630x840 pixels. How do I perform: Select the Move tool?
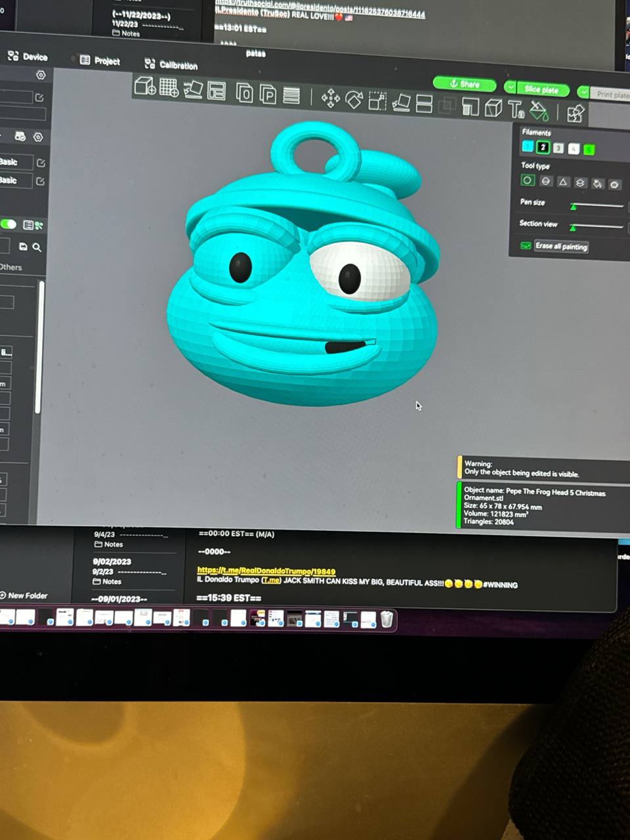point(331,99)
